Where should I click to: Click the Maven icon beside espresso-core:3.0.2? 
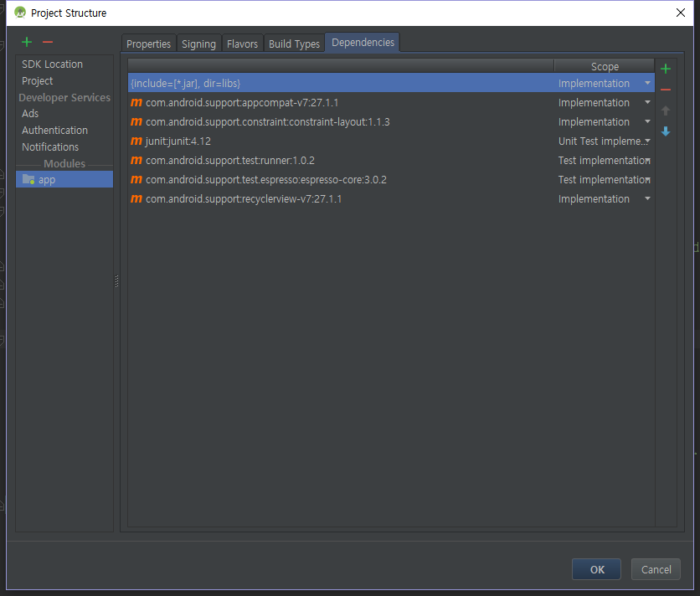136,179
